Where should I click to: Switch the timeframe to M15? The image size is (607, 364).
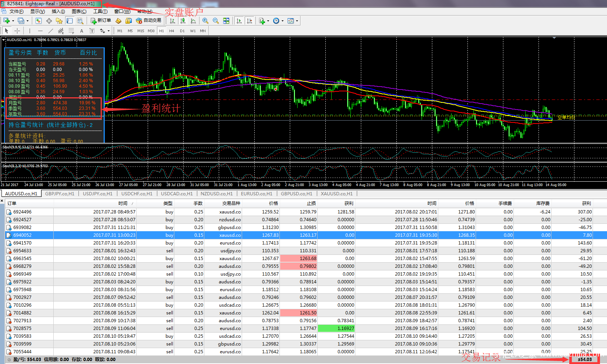click(x=141, y=31)
